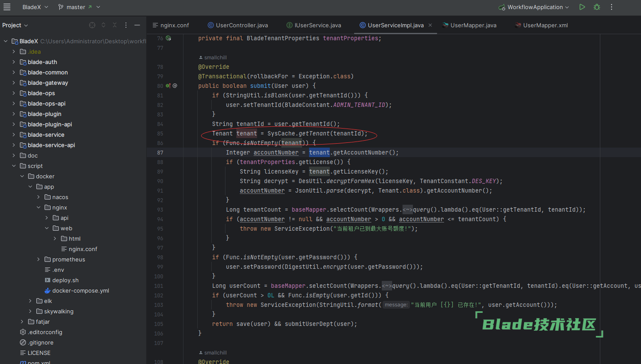Expand the fatjar folder
The height and width of the screenshot is (364, 641).
coord(22,322)
